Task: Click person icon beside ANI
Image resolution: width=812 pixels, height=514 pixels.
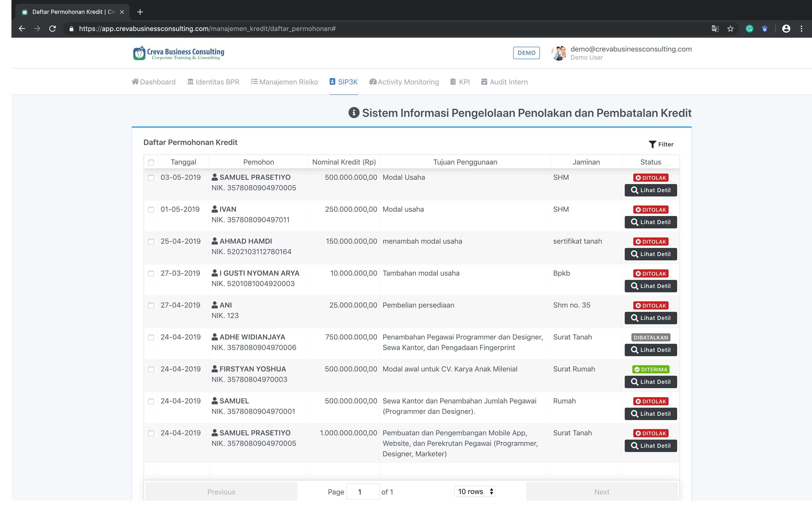Action: (x=214, y=305)
